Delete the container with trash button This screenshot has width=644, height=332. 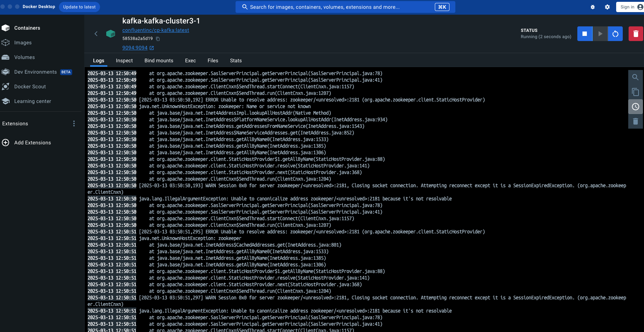[x=636, y=34]
